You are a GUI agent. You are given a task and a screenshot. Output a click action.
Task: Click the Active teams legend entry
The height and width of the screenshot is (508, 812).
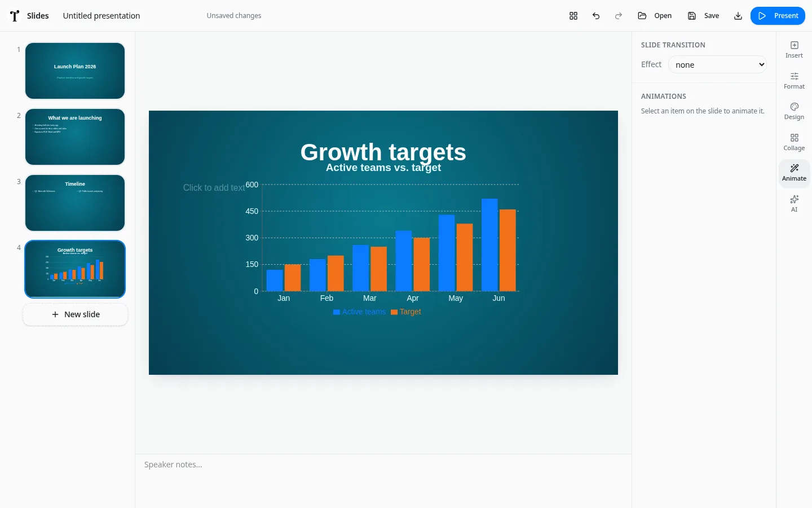point(360,312)
